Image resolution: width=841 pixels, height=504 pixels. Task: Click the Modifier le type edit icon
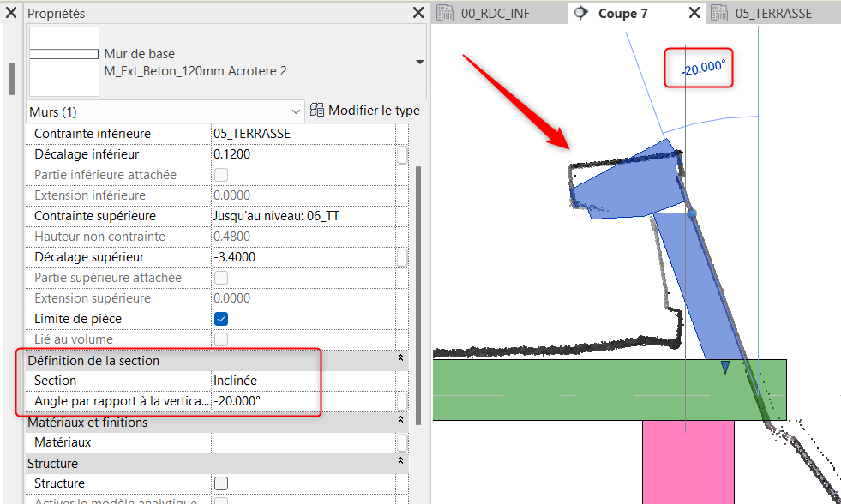[x=317, y=111]
